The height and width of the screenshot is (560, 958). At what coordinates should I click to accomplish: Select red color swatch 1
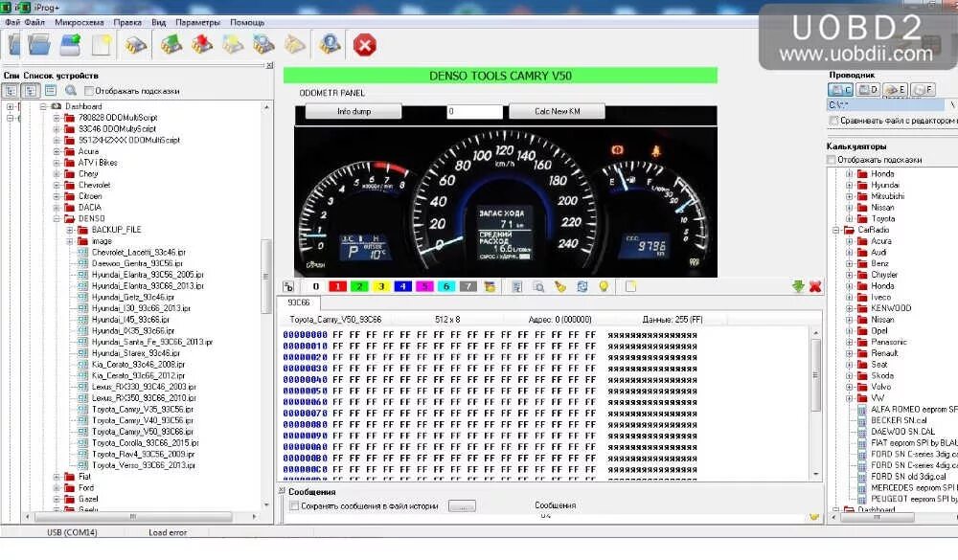[x=337, y=286]
